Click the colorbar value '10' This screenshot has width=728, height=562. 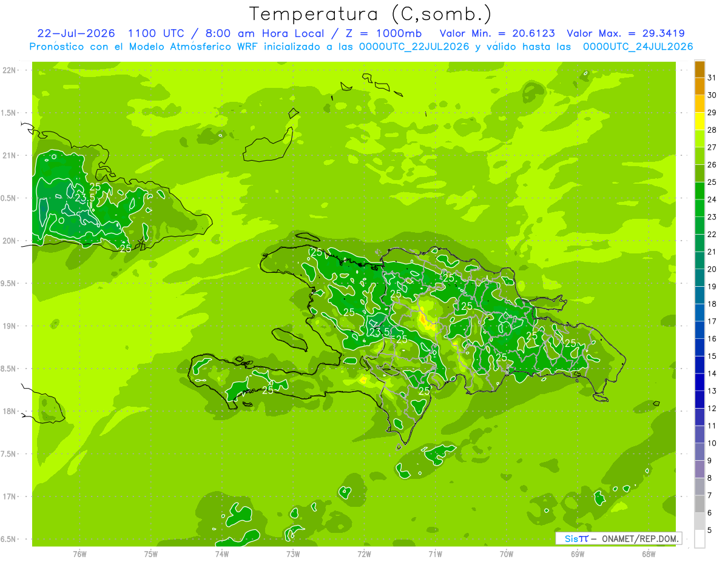coord(712,443)
